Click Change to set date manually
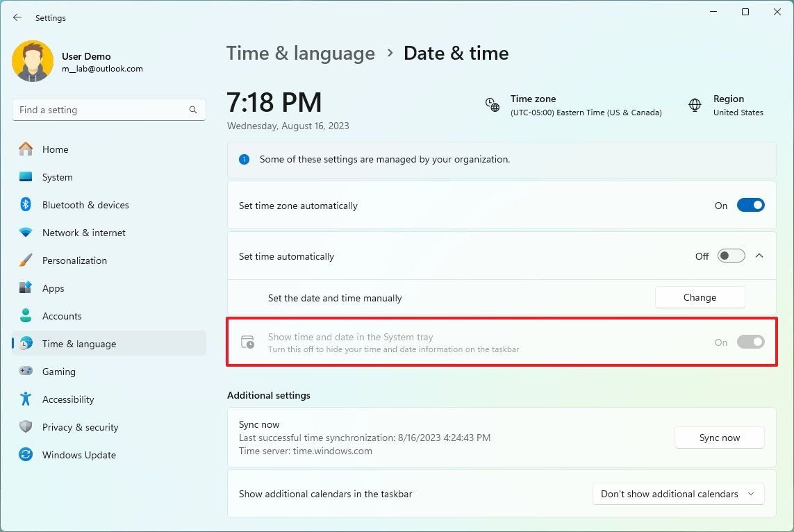 (x=700, y=297)
